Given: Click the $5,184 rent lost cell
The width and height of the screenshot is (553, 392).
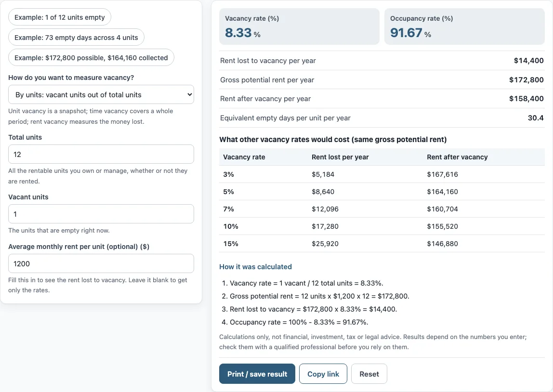Looking at the screenshot, I should click(323, 174).
